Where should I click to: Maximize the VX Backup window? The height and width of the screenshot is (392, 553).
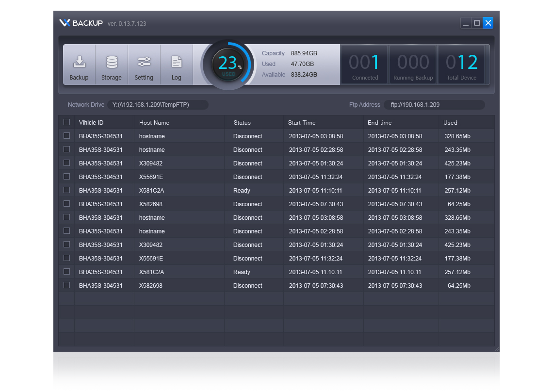coord(477,23)
